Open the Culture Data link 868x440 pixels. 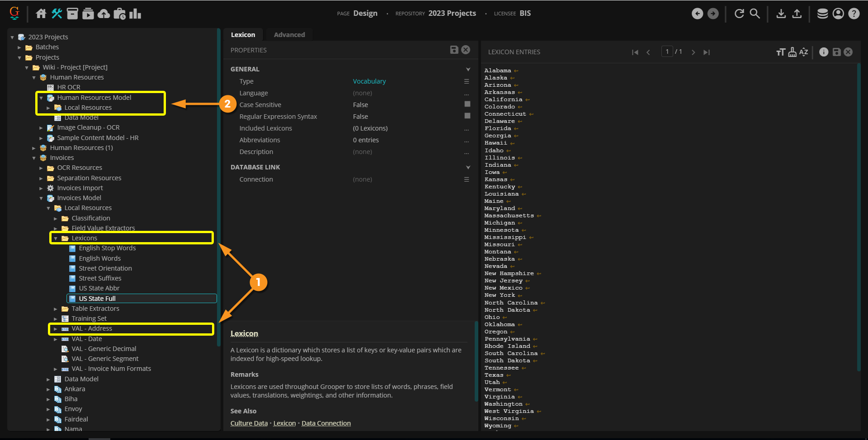pos(249,423)
